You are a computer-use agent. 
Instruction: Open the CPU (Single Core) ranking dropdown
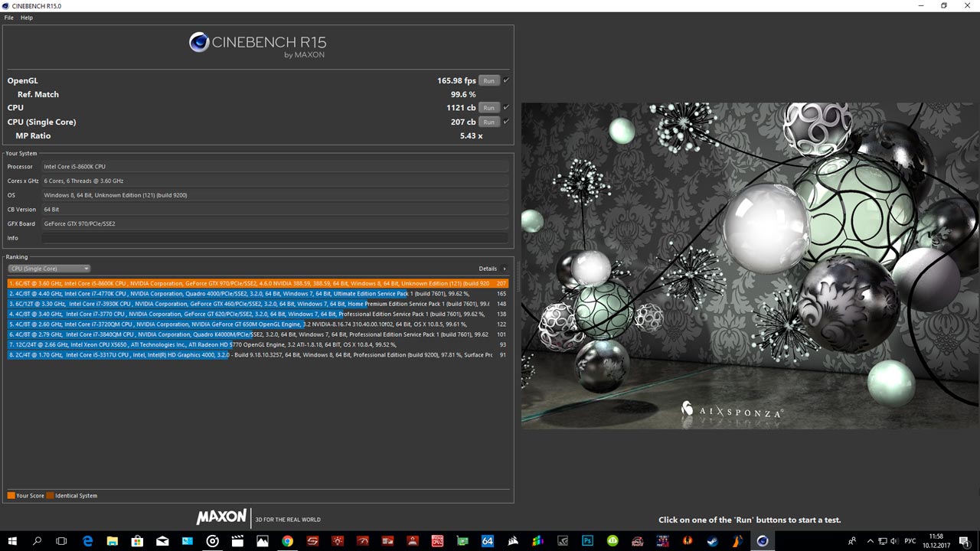coord(49,269)
